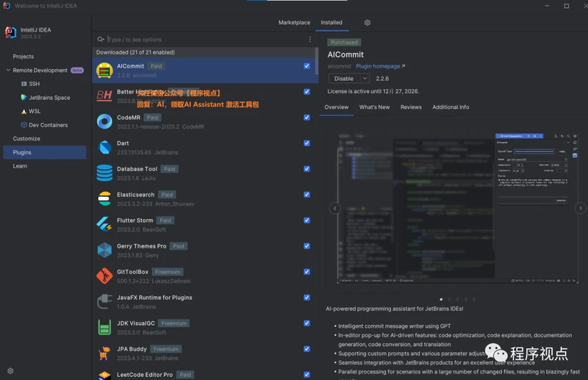Viewport: 588px width, 380px height.
Task: Open the Overview tab
Action: click(337, 107)
